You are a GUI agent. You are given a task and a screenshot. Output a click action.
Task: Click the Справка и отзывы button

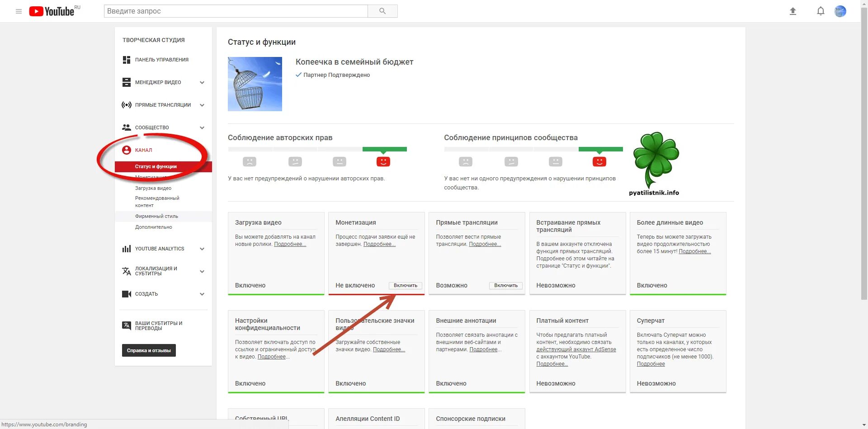pyautogui.click(x=149, y=350)
